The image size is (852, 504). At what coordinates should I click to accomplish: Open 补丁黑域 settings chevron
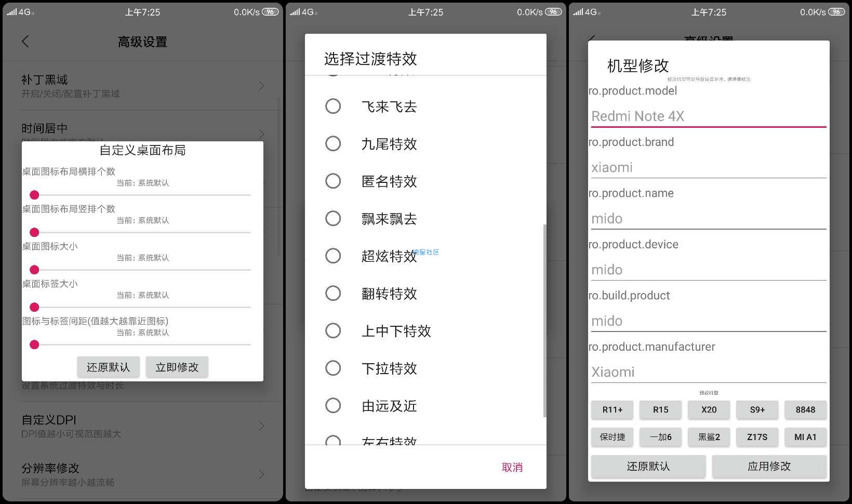pyautogui.click(x=261, y=86)
